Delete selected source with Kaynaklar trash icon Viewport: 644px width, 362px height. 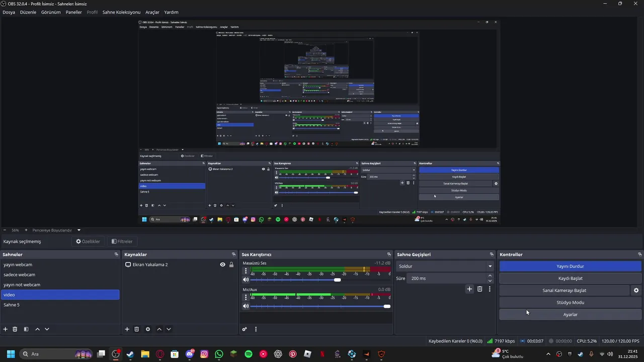tap(137, 329)
